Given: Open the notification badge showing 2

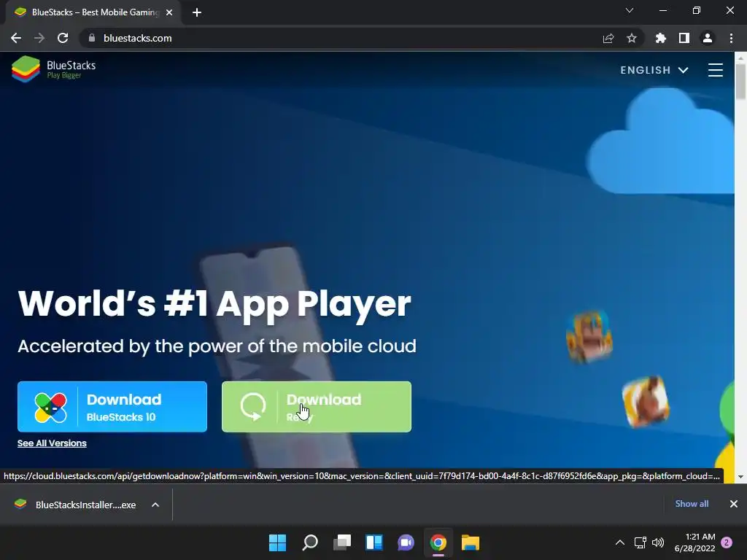Looking at the screenshot, I should [727, 542].
